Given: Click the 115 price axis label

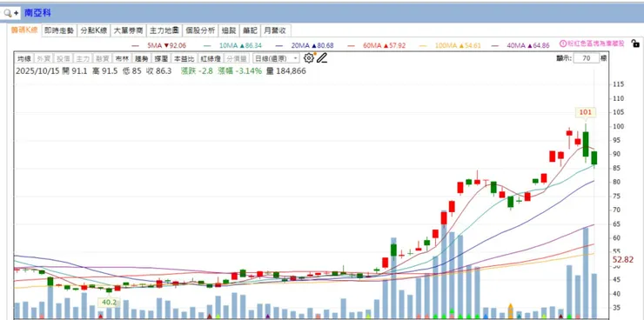Looking at the screenshot, I should [x=618, y=84].
